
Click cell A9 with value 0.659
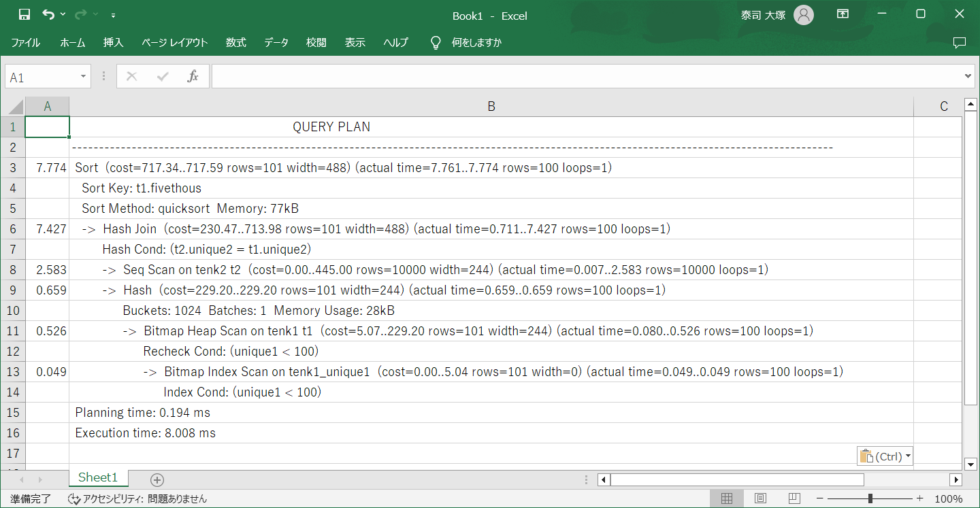(x=47, y=290)
